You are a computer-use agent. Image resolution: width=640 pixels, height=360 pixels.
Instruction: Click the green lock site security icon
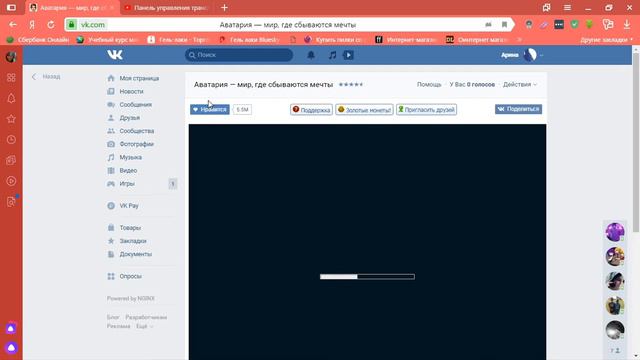71,24
